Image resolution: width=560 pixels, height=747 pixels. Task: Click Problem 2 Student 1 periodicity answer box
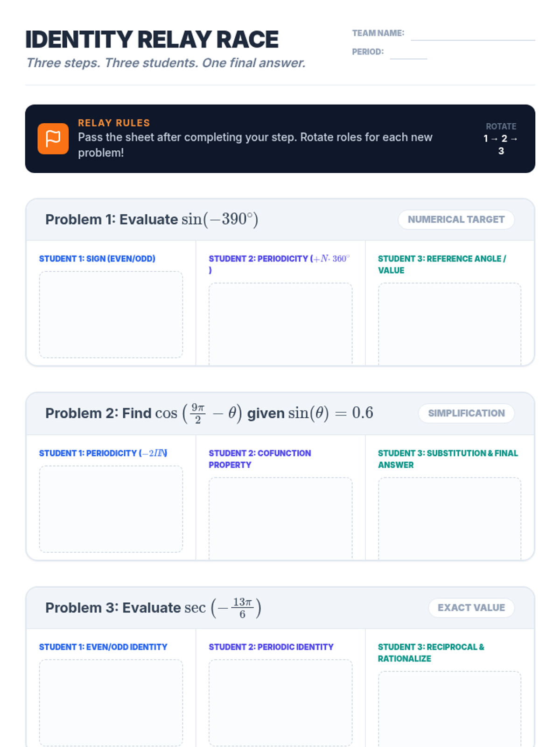(111, 508)
